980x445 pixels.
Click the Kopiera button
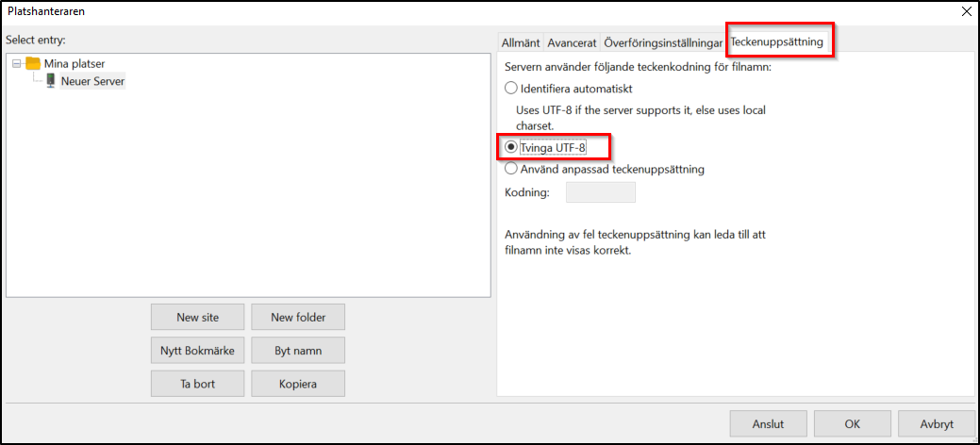[297, 384]
